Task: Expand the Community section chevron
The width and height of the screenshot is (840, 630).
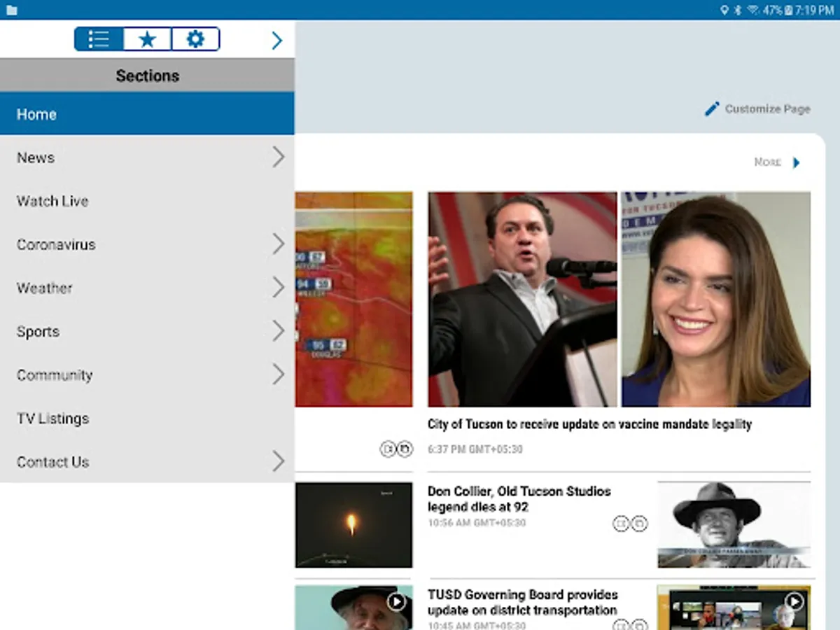Action: pyautogui.click(x=279, y=374)
